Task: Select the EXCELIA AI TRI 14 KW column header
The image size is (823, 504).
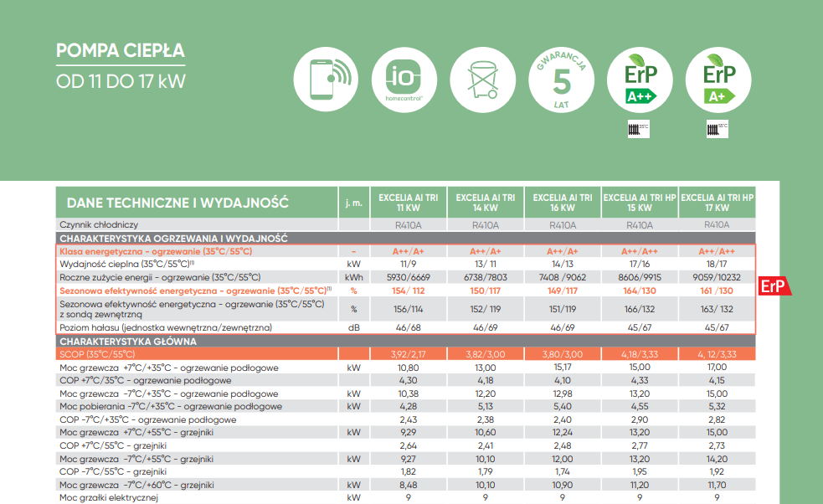Action: coord(485,202)
